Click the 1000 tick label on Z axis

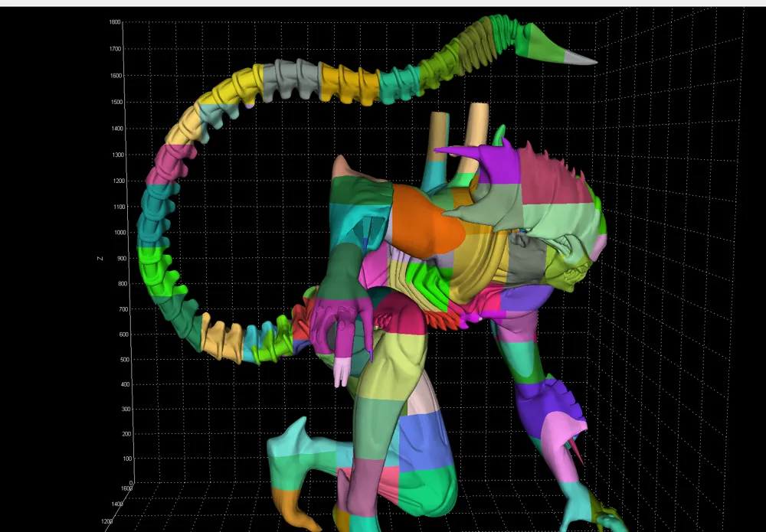coord(120,233)
